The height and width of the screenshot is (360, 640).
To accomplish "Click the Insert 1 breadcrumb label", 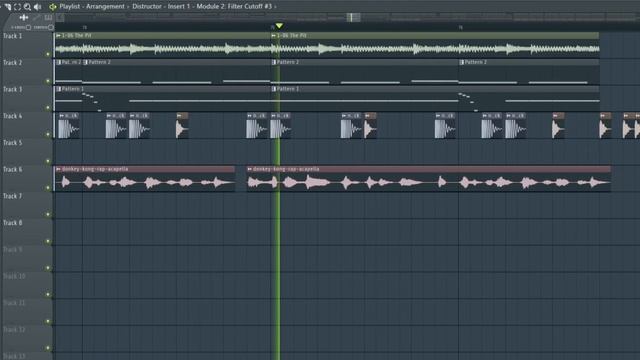I will point(179,7).
